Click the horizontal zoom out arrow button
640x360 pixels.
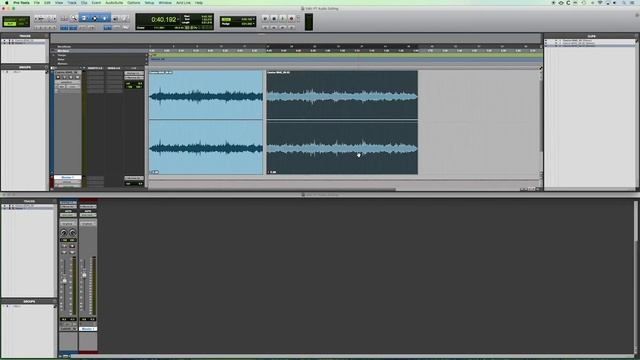pos(36,18)
